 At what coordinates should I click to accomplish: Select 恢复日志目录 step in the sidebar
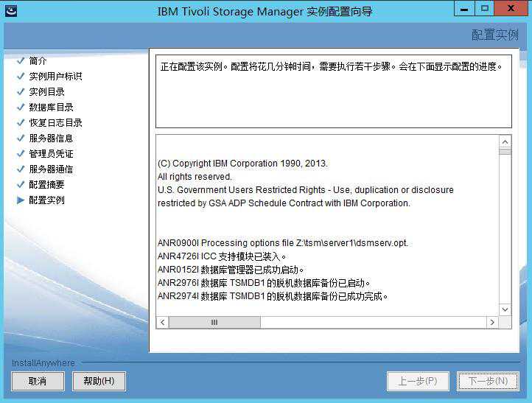[x=55, y=123]
